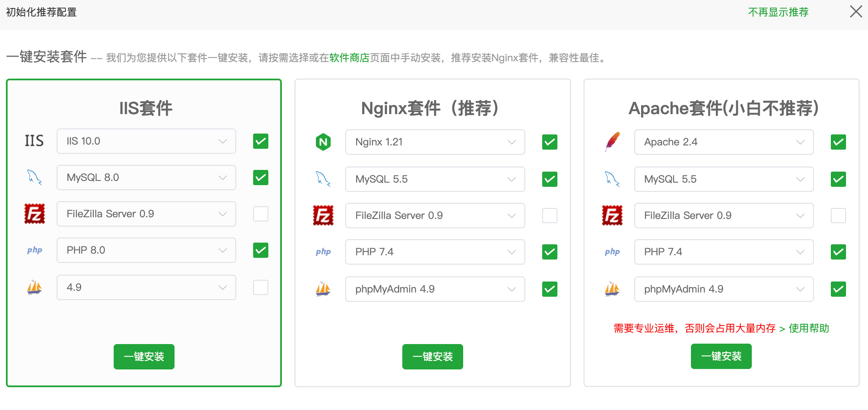
Task: Click the MySQL dolphin icon in Apache suite
Action: 612,179
